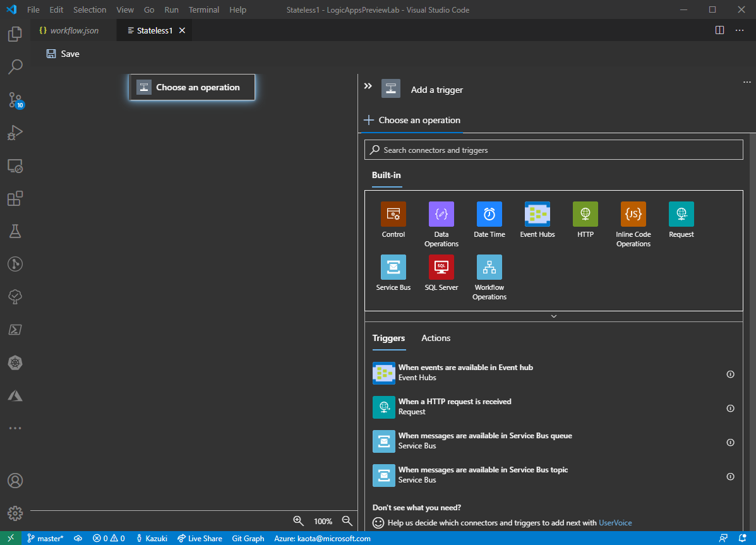Open the Run and Debug view
The height and width of the screenshot is (545, 756).
[x=15, y=133]
